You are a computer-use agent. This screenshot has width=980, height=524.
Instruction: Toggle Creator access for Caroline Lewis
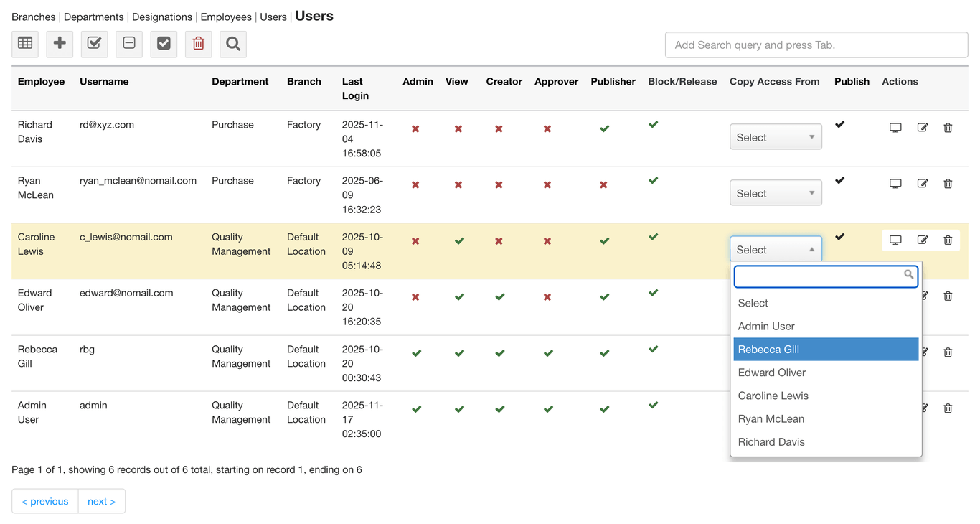point(499,241)
